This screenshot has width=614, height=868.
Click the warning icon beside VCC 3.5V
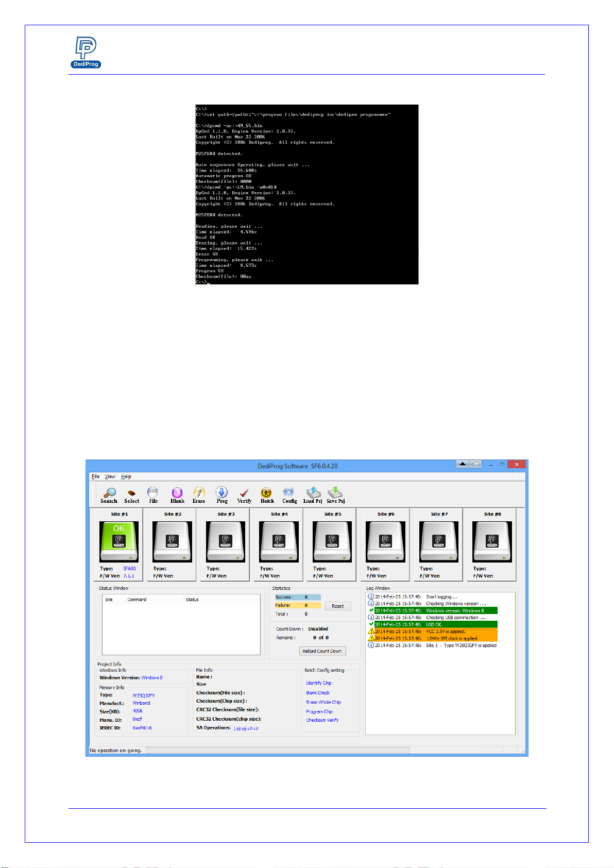[x=371, y=631]
